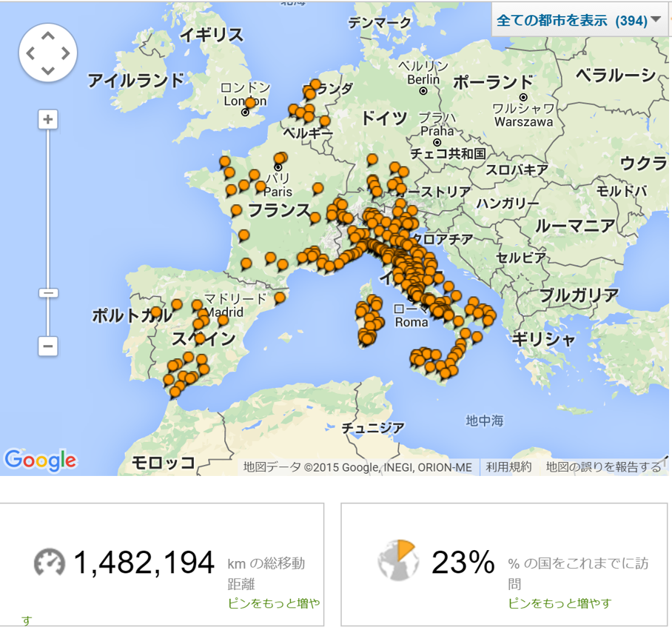This screenshot has height=630, width=672.
Task: Pan the map left with the left arrow
Action: point(30,53)
